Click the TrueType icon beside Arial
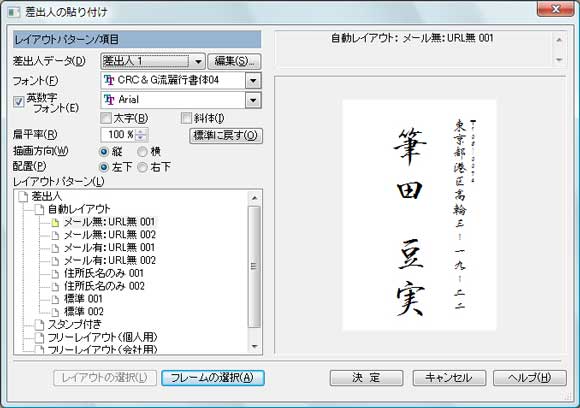 click(109, 100)
